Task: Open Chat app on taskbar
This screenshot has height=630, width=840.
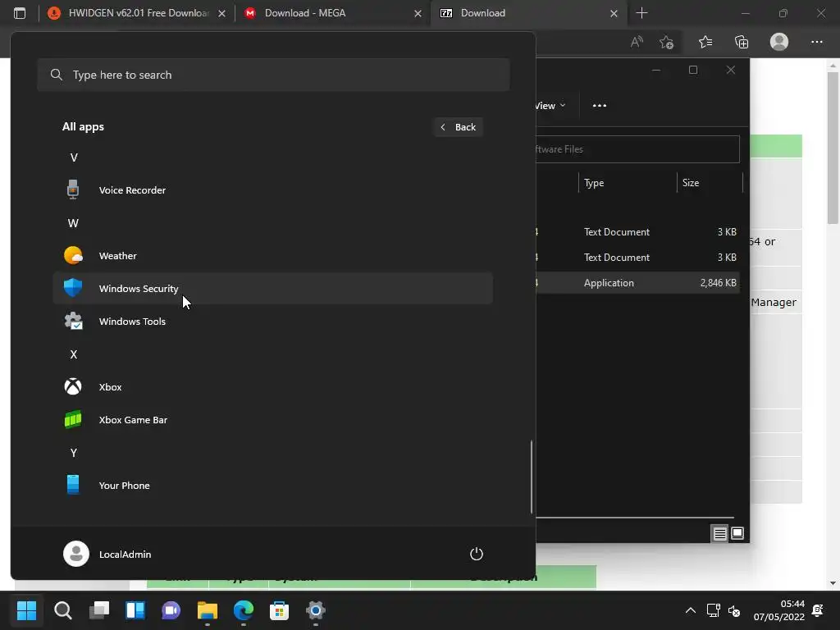Action: click(171, 610)
